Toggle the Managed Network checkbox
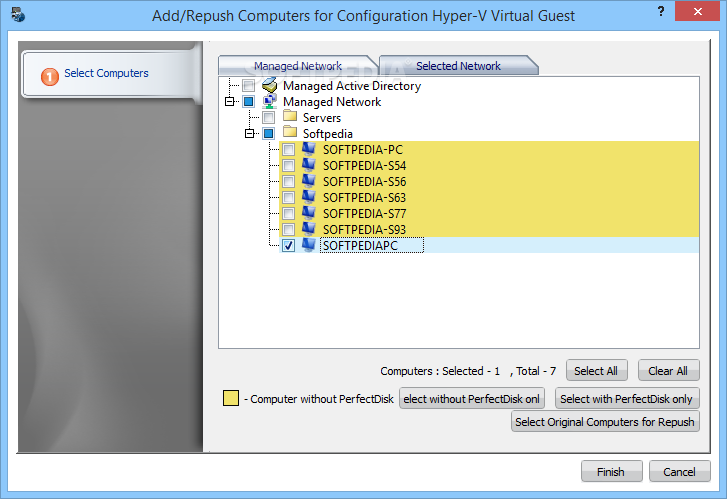This screenshot has height=499, width=727. tap(249, 102)
